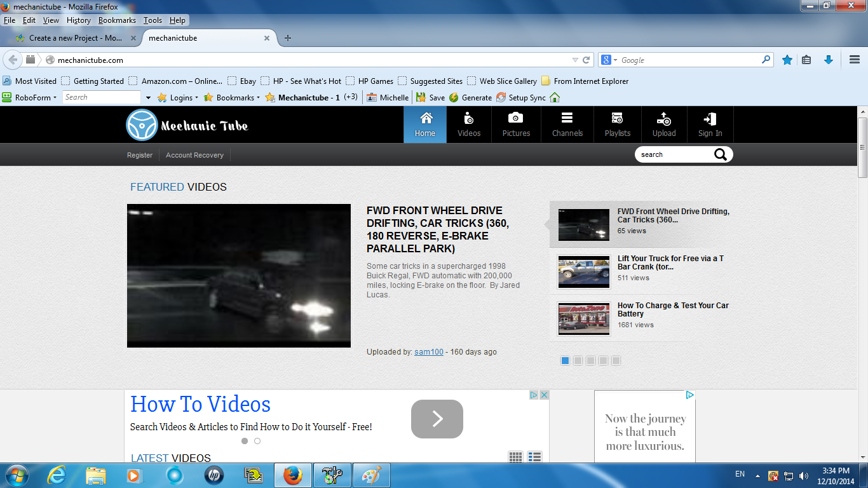The height and width of the screenshot is (488, 868).
Task: Select the second featured slide indicator
Action: point(578,360)
